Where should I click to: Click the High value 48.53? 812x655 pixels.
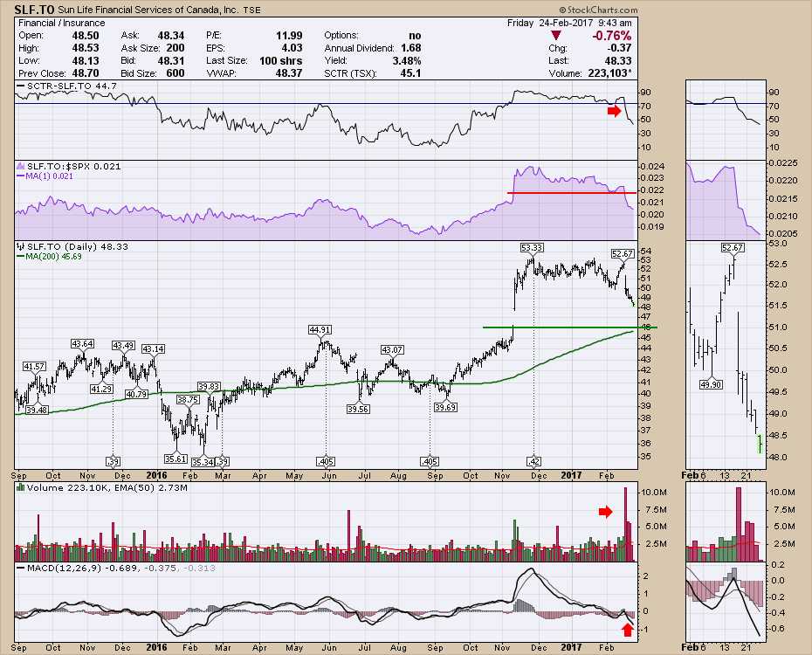click(x=86, y=48)
